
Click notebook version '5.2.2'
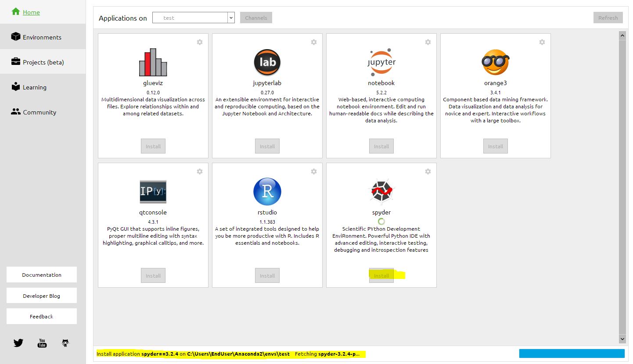click(x=381, y=93)
